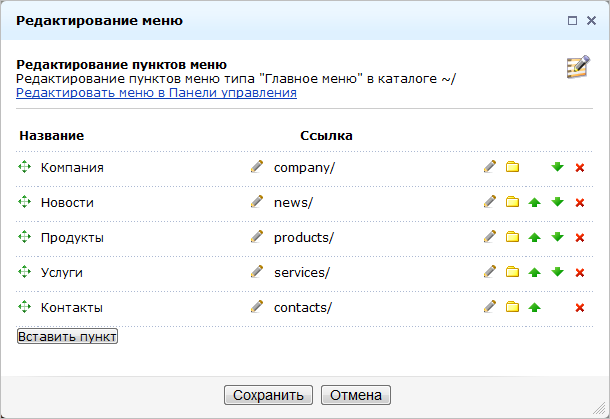Edit the company/ link with pencil icon
The image size is (610, 419).
tap(490, 167)
